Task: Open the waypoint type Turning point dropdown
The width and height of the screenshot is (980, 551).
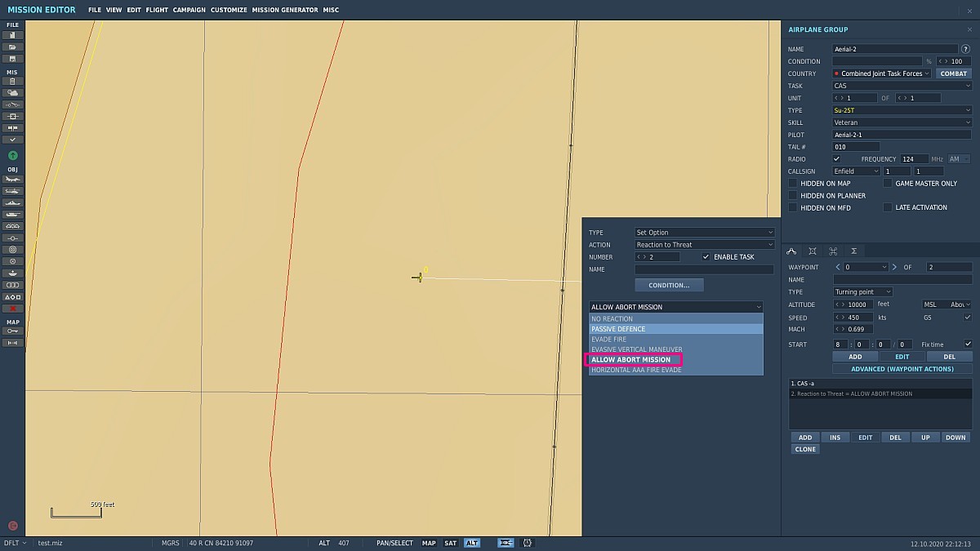Action: [x=863, y=291]
